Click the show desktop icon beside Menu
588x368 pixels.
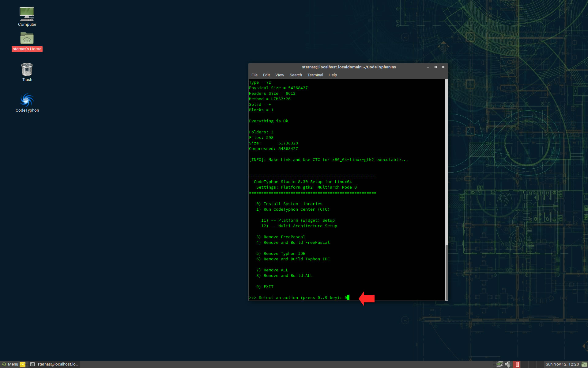23,364
